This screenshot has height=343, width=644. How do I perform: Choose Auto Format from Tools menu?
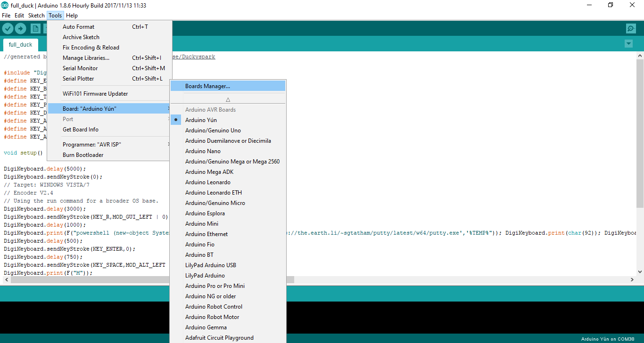coord(109,27)
